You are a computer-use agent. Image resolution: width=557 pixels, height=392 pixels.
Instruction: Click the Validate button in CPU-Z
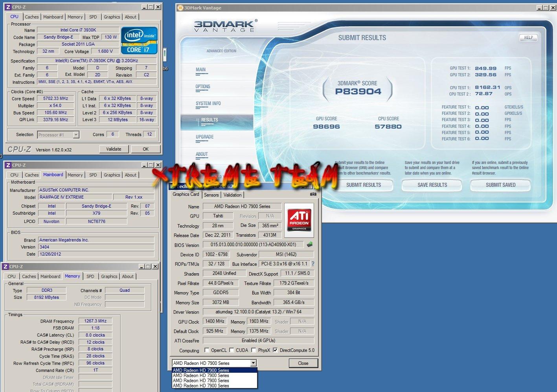pos(114,149)
